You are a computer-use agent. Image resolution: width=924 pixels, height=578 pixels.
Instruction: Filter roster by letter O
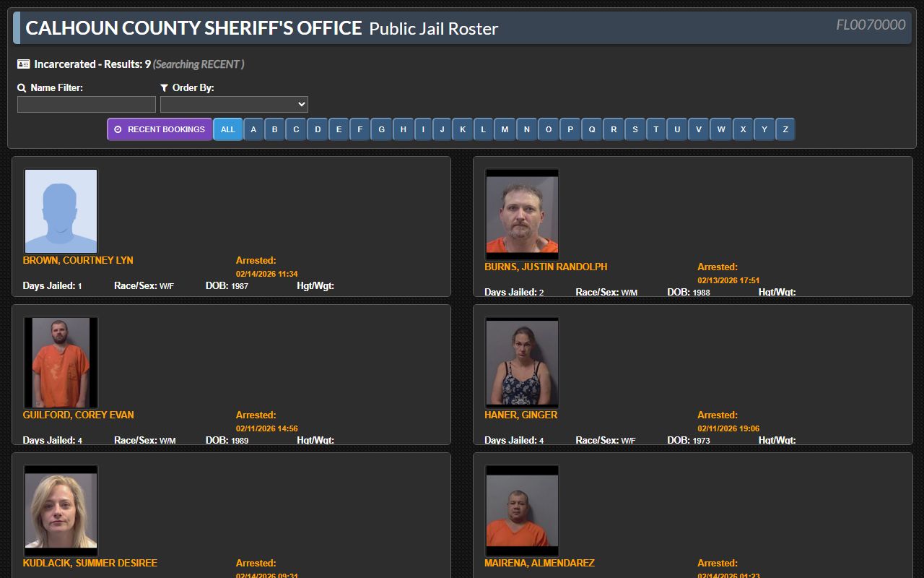click(549, 129)
